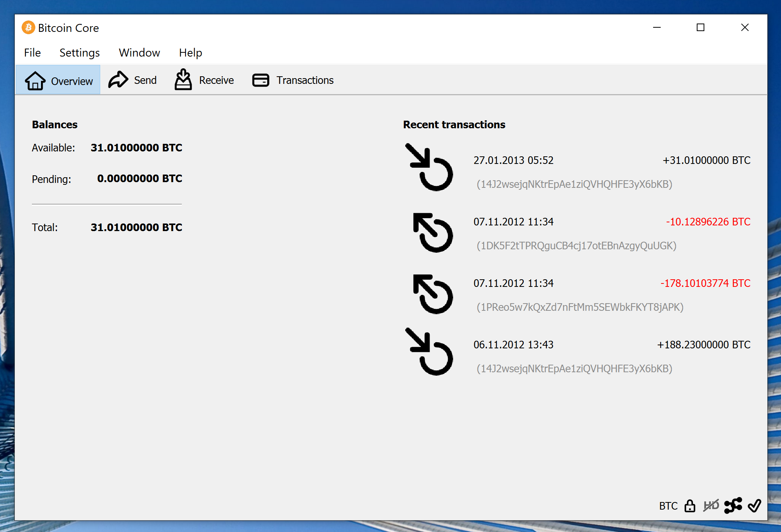Select the Overview tab

point(58,80)
